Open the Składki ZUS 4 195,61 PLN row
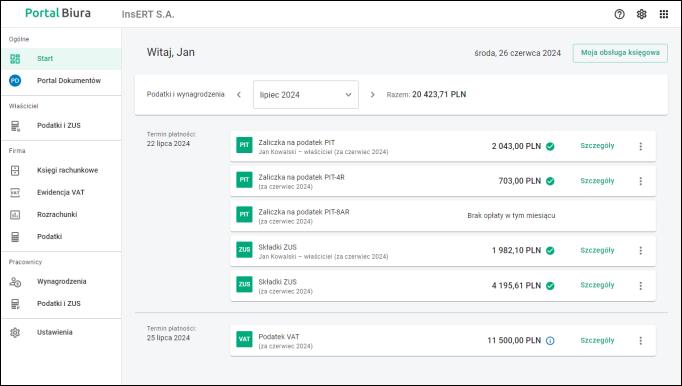Image resolution: width=682 pixels, height=386 pixels. [443, 285]
